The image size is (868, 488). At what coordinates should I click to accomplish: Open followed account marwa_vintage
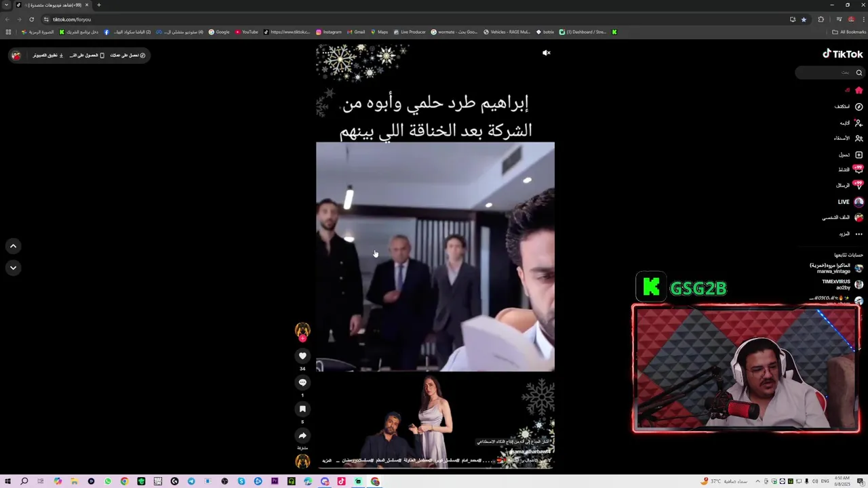(x=836, y=268)
